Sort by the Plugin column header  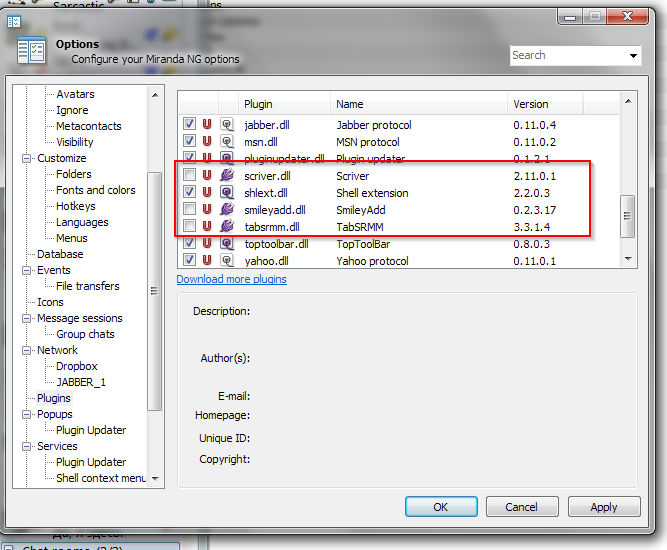(x=284, y=104)
